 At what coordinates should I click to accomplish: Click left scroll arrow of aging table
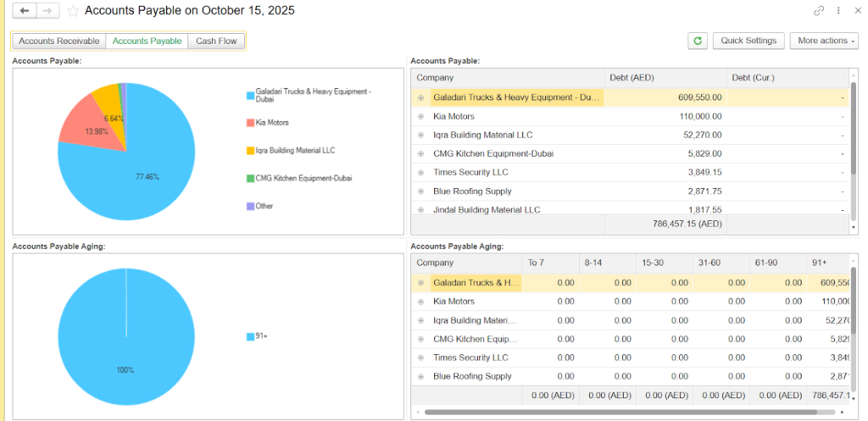418,413
